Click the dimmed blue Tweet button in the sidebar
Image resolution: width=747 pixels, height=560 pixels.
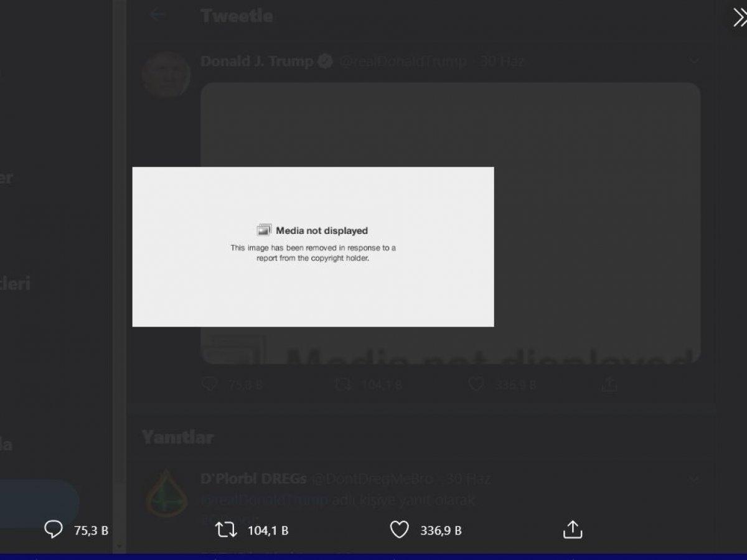click(39, 503)
